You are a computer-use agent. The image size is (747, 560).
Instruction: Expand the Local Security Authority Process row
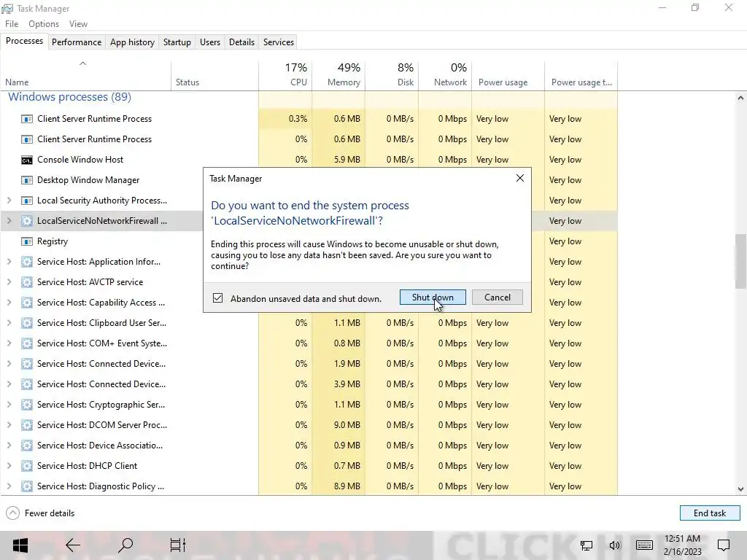pos(9,201)
